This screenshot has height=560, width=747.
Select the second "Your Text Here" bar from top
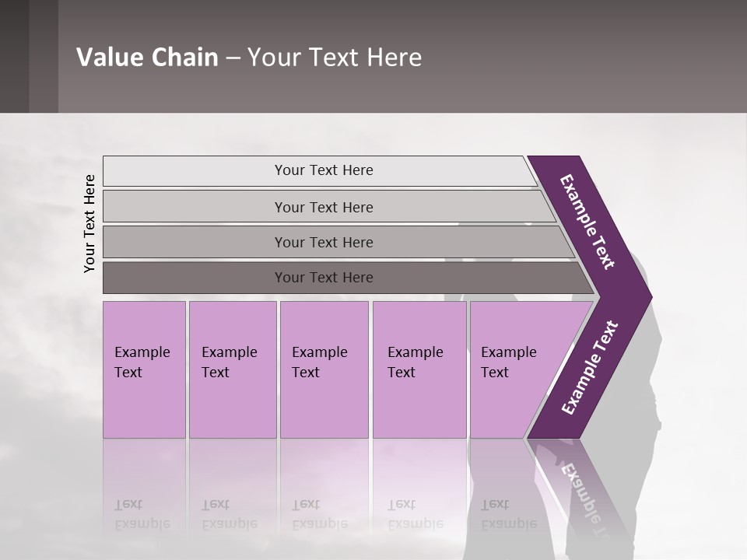tap(323, 207)
